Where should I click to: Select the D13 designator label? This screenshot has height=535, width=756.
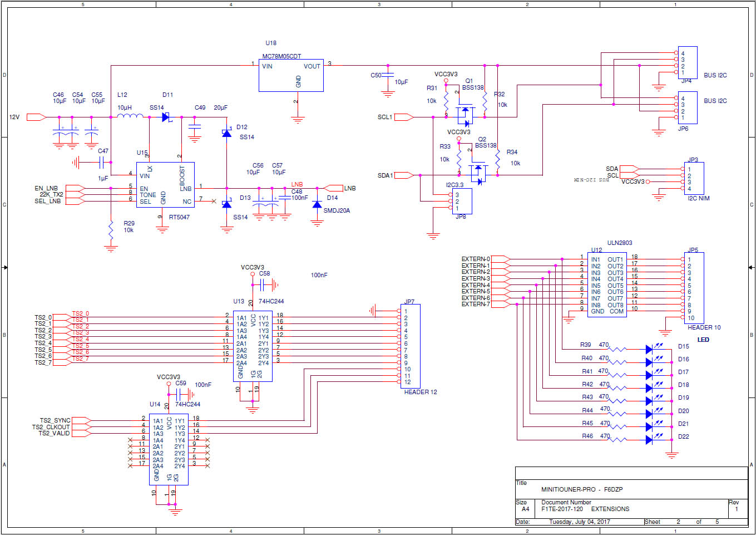(x=245, y=198)
